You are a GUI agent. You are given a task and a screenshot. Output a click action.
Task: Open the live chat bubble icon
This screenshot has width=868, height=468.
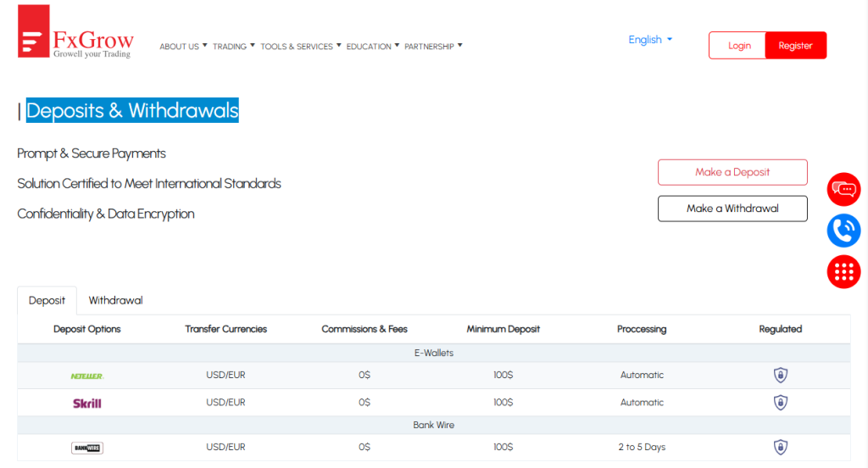coord(843,189)
